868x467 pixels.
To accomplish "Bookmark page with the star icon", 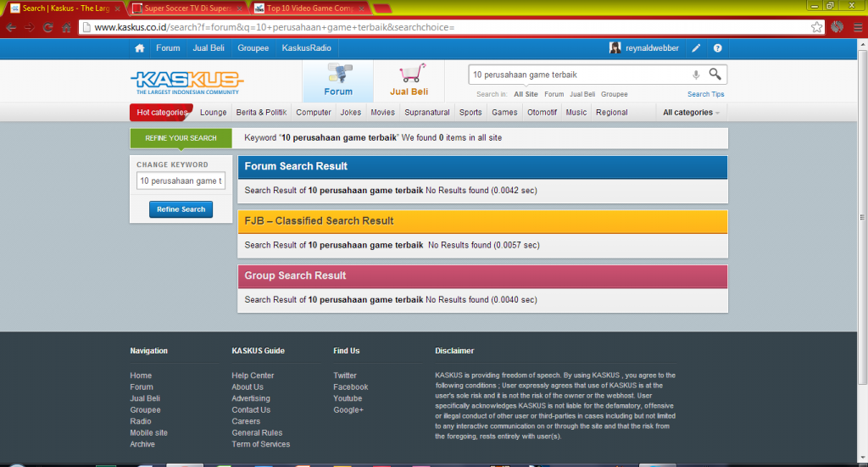I will point(816,27).
